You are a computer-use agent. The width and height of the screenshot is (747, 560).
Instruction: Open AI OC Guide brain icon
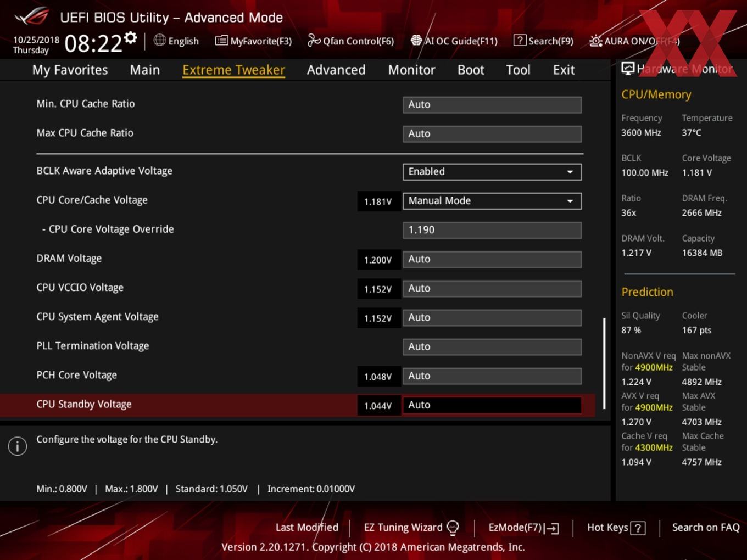tap(416, 41)
